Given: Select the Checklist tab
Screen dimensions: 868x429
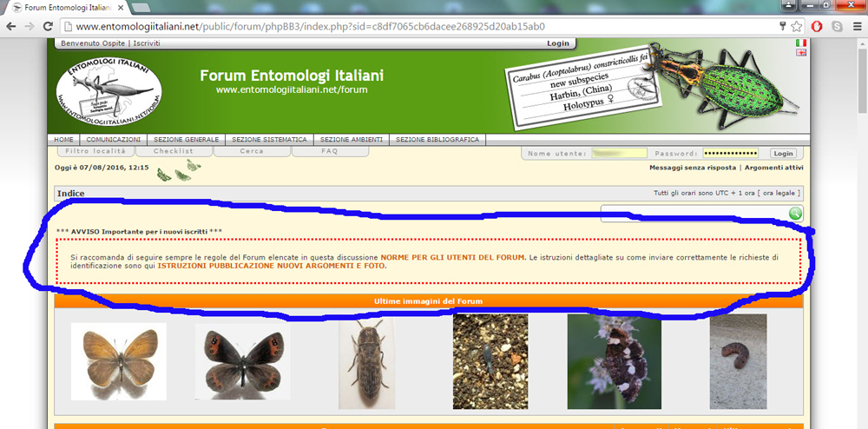Looking at the screenshot, I should point(171,151).
